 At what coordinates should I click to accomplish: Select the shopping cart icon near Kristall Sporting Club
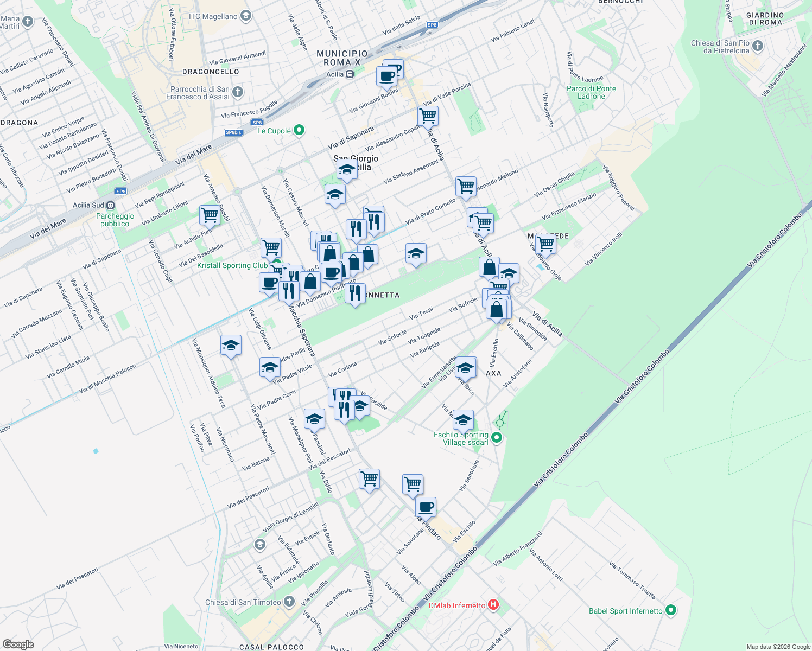tap(271, 248)
